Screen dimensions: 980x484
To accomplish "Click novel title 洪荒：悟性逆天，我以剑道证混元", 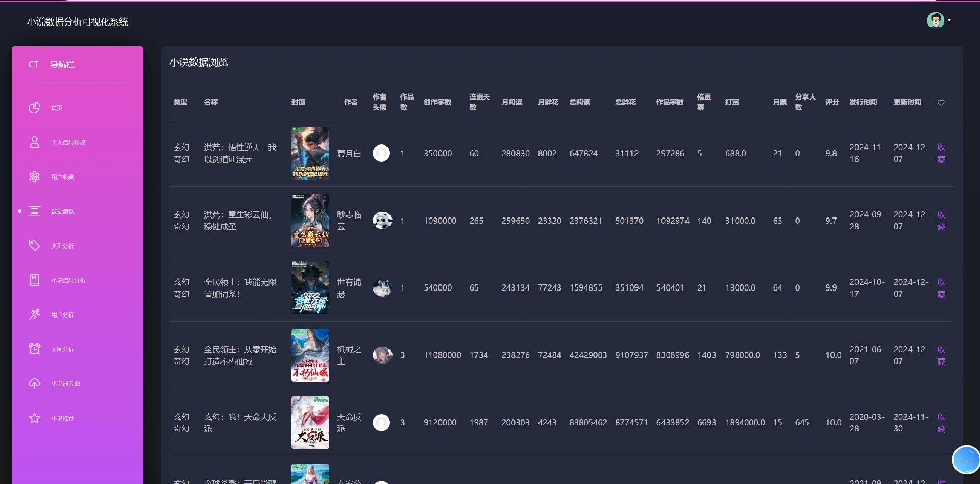I will click(x=240, y=153).
